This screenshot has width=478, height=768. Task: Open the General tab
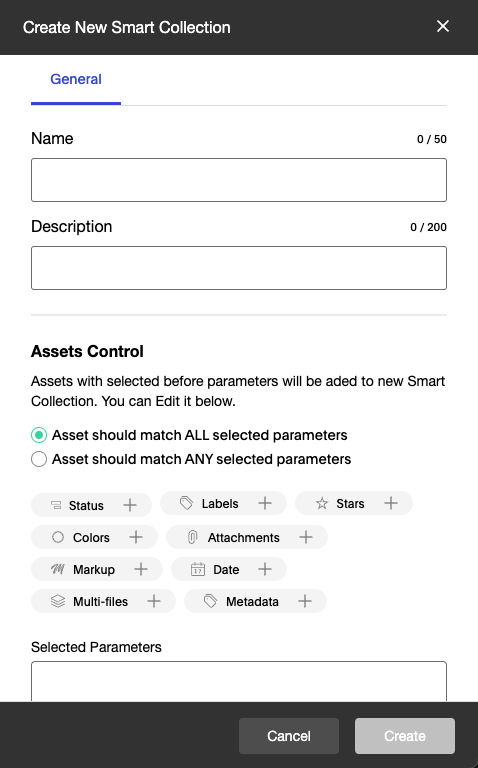point(76,79)
